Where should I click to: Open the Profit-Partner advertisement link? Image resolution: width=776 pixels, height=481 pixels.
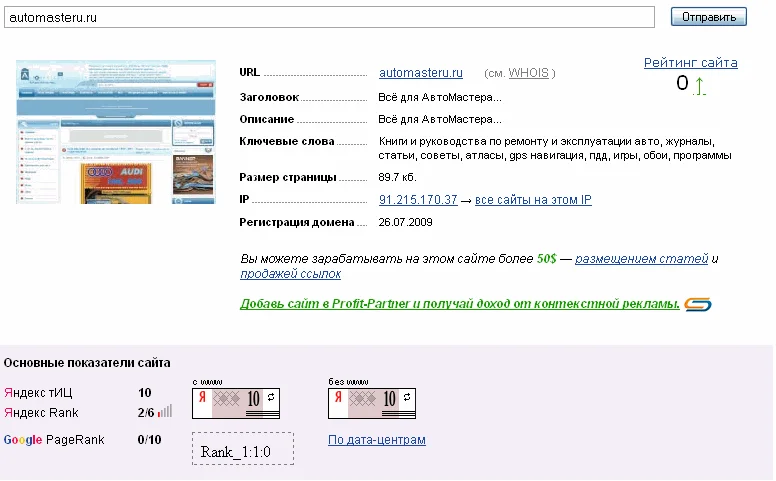coord(460,304)
